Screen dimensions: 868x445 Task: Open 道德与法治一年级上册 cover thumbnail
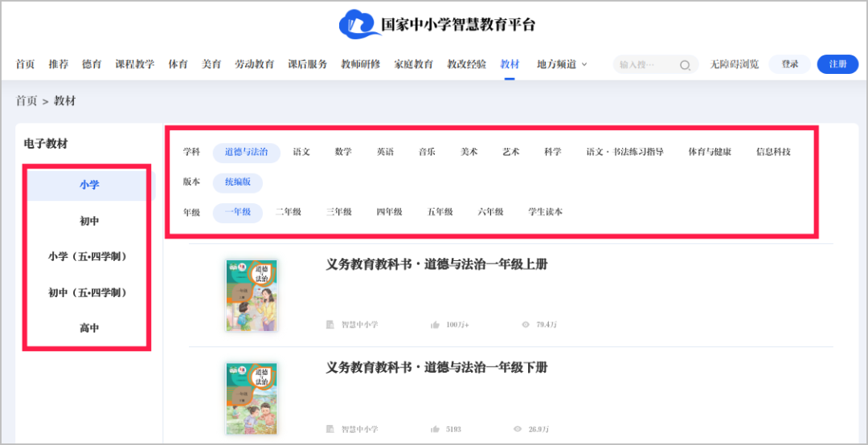(252, 295)
